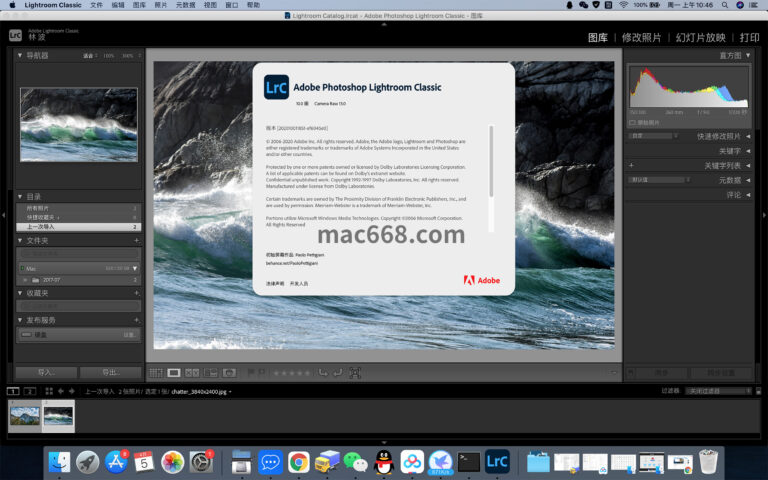Open the 元数据 menu in menu bar
This screenshot has width=768, height=480.
tap(185, 5)
